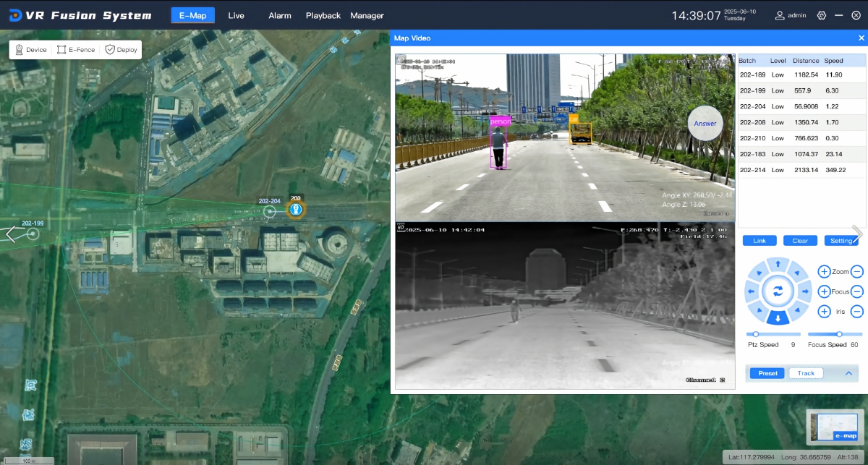Switch to the Playback tab
Screen dimensions: 868x465
pyautogui.click(x=323, y=15)
